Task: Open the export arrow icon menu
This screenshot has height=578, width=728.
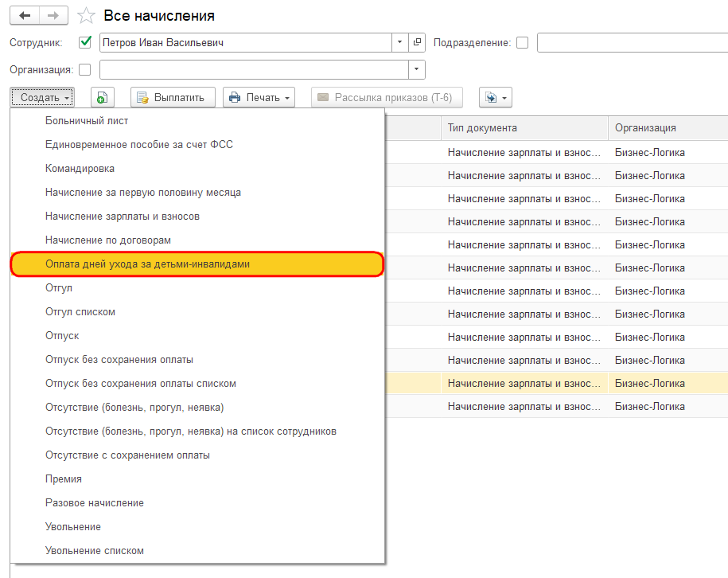Action: coord(496,98)
